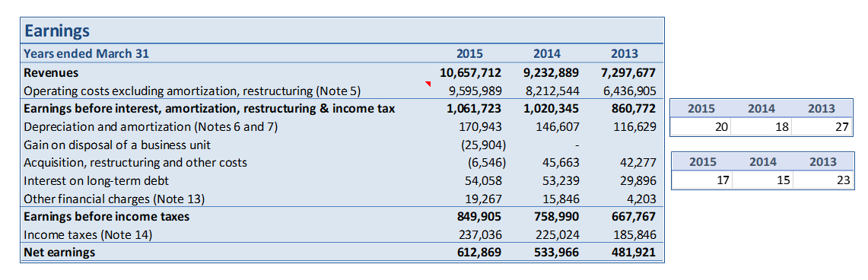
Task: Select depreciation value 170,943
Action: [481, 127]
